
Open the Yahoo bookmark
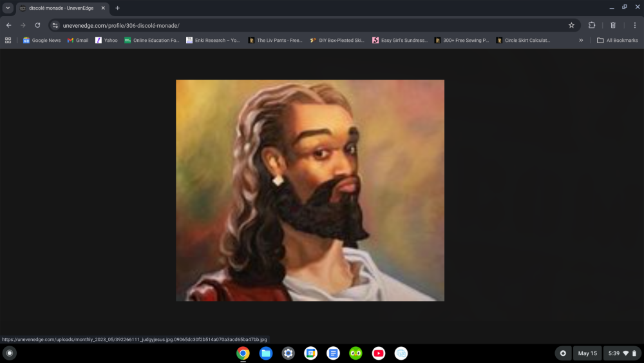(106, 40)
